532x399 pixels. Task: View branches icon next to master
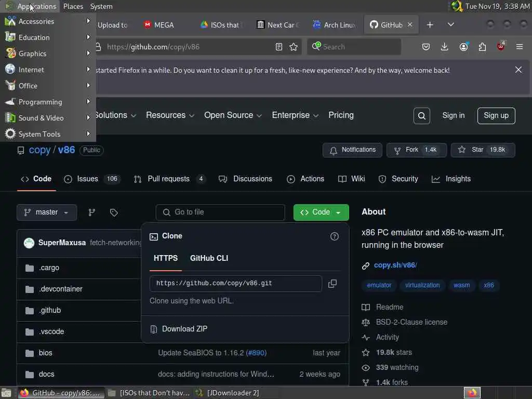click(91, 212)
